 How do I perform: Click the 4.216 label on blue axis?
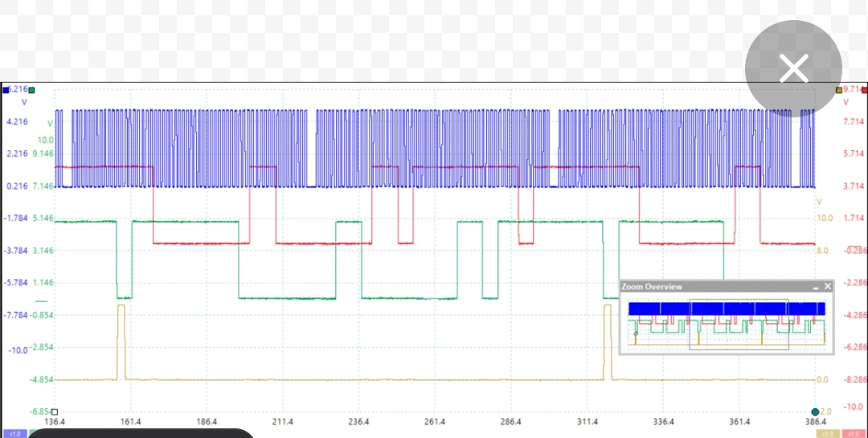click(x=16, y=122)
